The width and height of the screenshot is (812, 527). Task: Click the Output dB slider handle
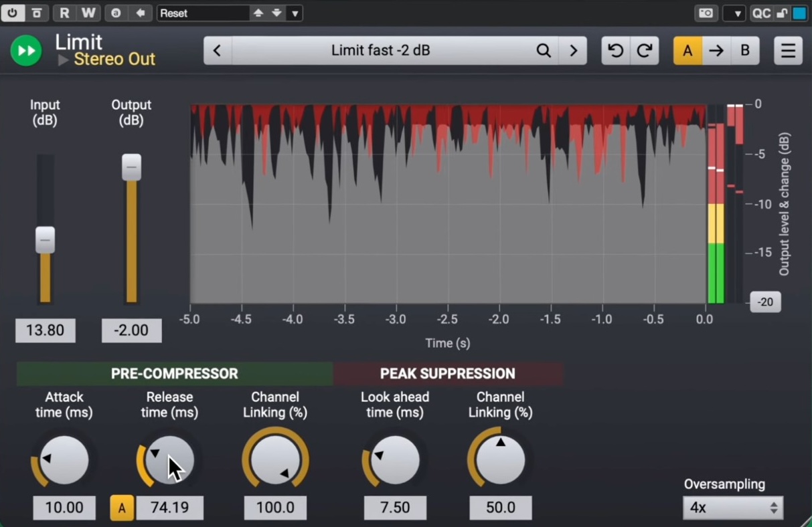click(131, 167)
